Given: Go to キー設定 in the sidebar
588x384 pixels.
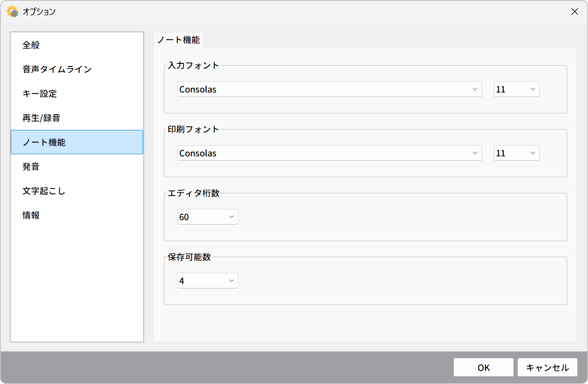Looking at the screenshot, I should pos(77,93).
